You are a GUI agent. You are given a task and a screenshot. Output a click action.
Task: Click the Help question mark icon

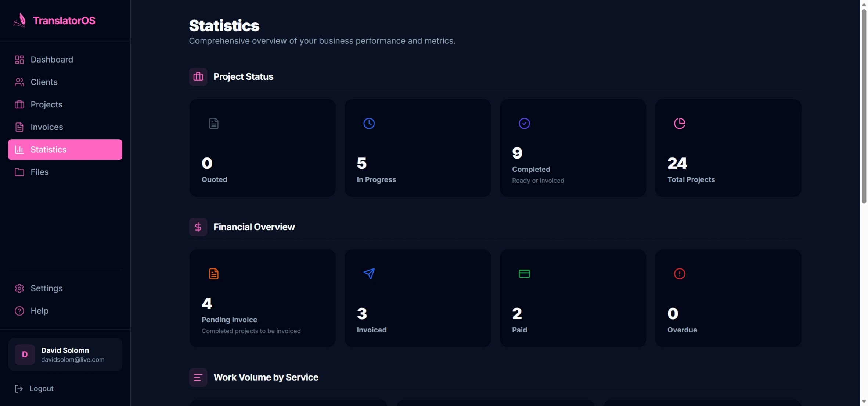(19, 311)
